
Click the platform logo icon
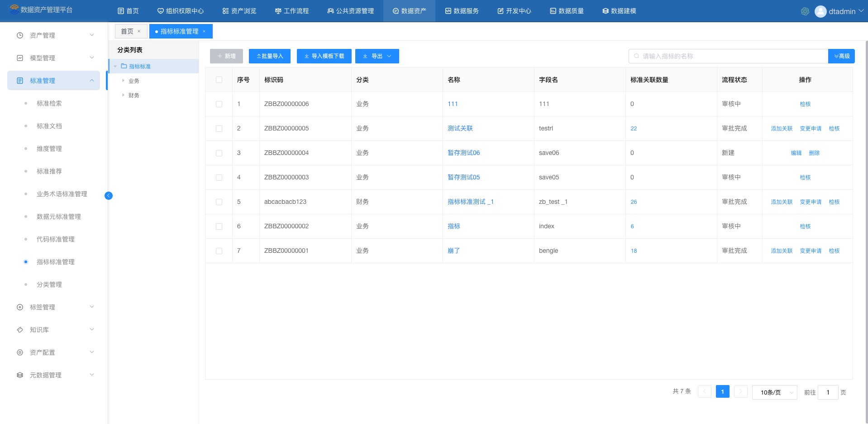click(14, 9)
